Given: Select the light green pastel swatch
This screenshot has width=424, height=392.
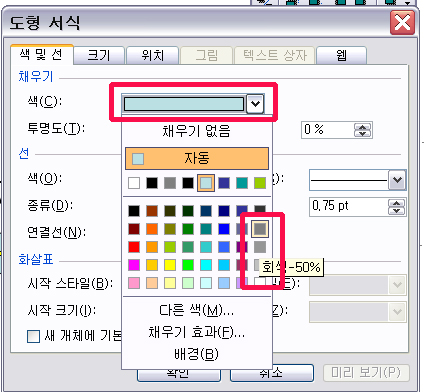Looking at the screenshot, I should (188, 283).
